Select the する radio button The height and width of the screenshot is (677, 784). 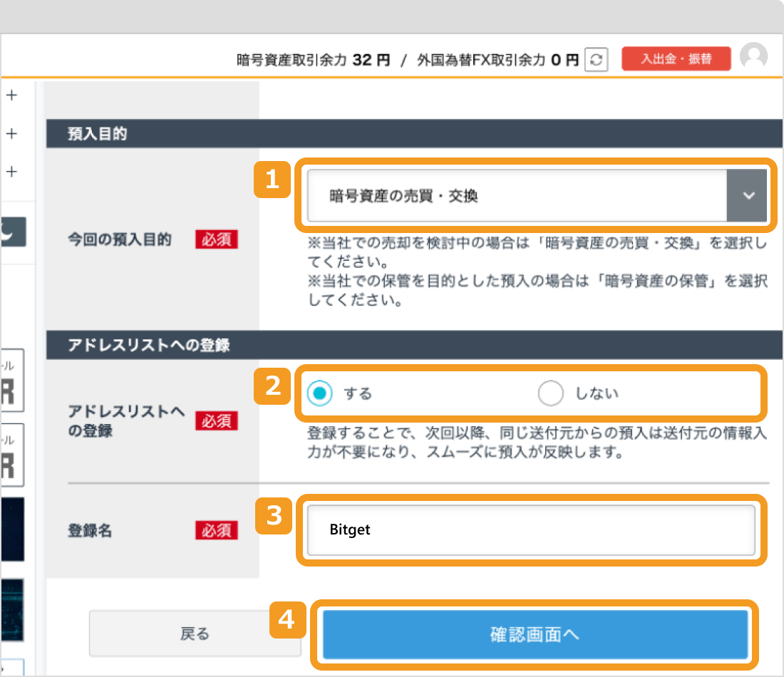(319, 393)
